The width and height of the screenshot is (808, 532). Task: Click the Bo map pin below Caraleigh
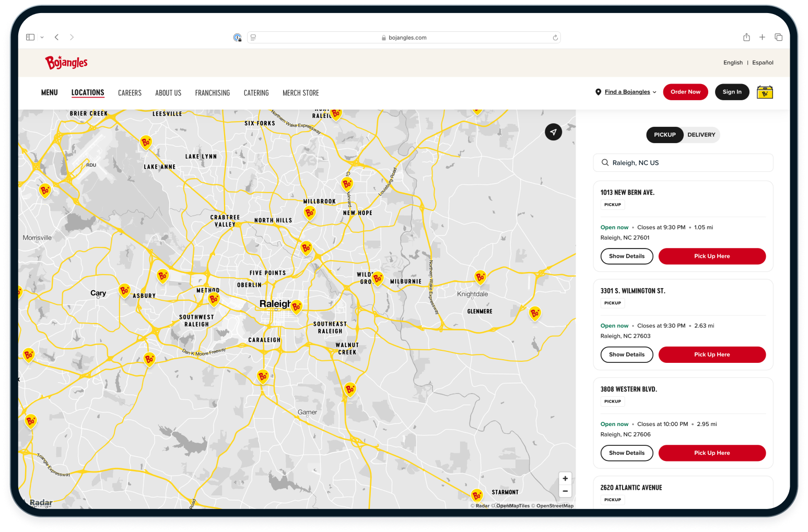(263, 376)
